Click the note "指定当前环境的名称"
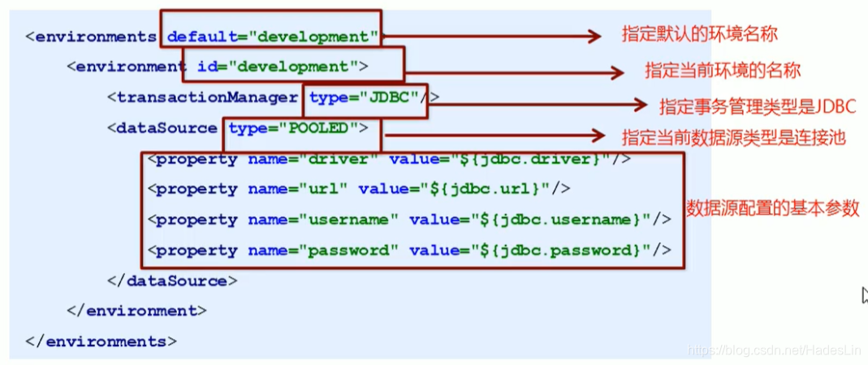Screen dimensions: 868x365 (x=723, y=71)
